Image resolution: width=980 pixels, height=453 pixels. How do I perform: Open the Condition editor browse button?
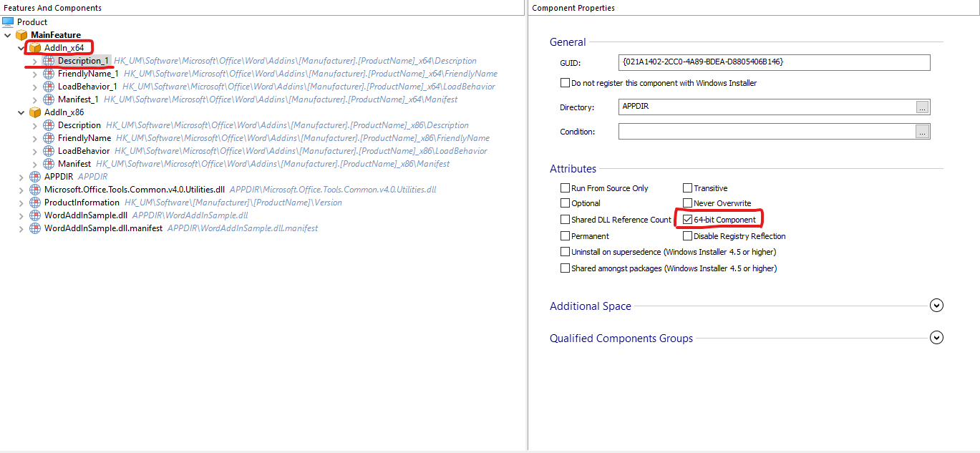pos(923,132)
